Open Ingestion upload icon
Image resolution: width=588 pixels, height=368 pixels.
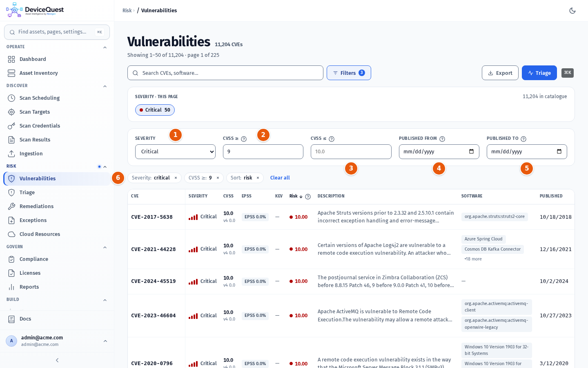[11, 154]
